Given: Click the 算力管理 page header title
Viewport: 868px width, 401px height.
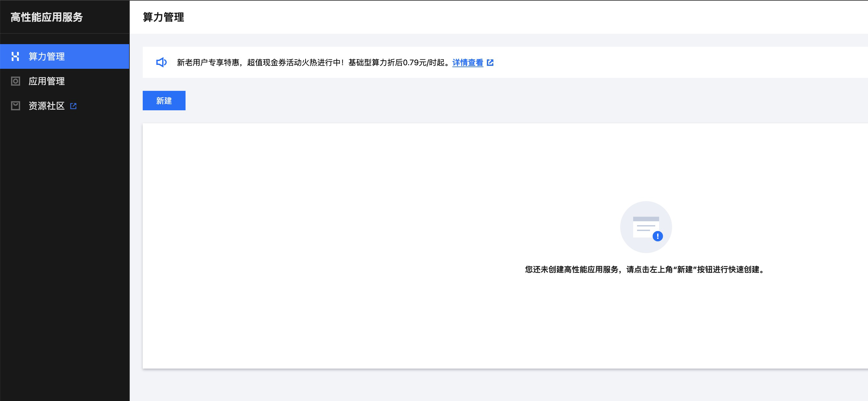Looking at the screenshot, I should [163, 17].
